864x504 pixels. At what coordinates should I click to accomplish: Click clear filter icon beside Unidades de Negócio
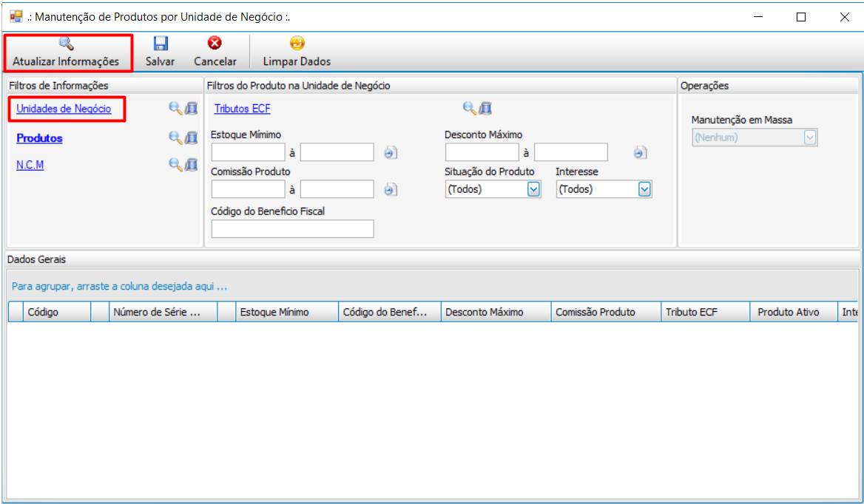point(191,109)
